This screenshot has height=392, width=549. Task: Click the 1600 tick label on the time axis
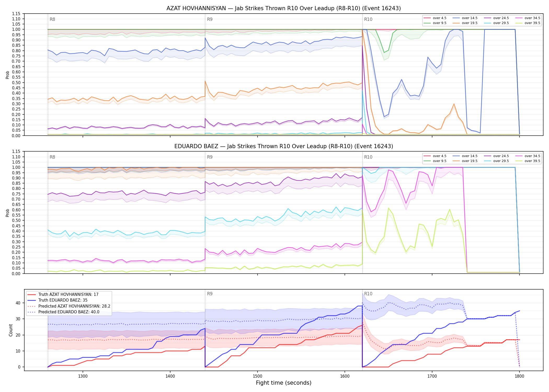345,376
